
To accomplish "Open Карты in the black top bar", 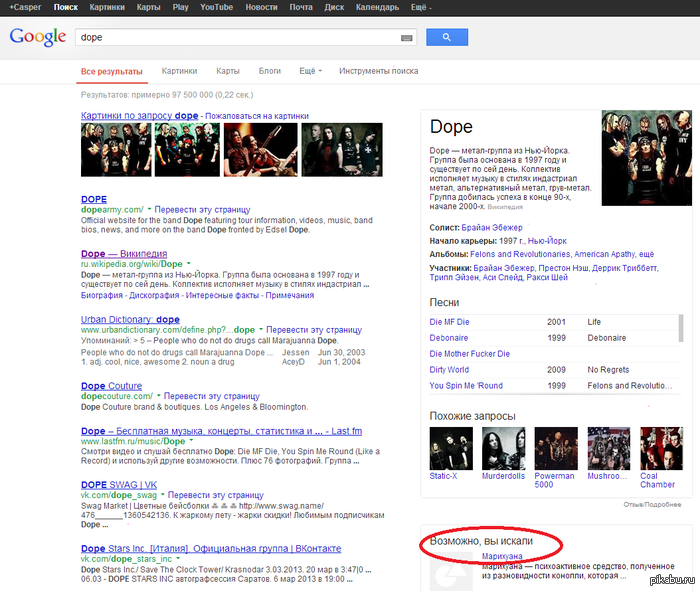I will coord(149,8).
